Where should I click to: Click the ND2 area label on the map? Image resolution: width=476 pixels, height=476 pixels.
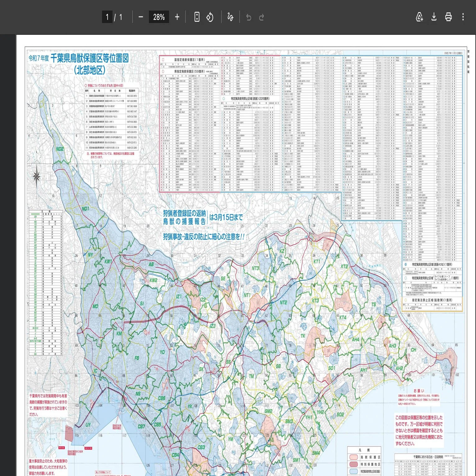[60, 149]
